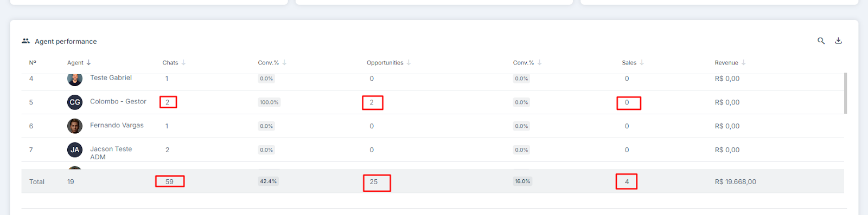
Task: Sort second Conv.% column beside Opportunities
Action: pos(539,62)
